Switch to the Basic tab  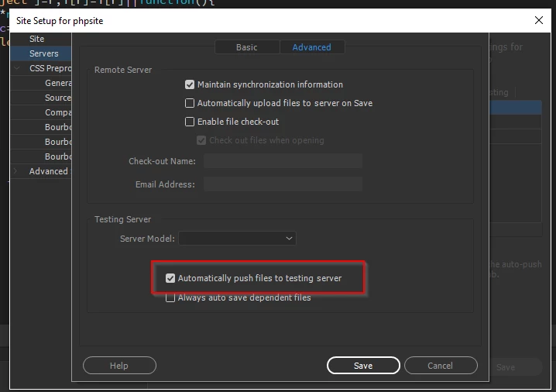247,47
